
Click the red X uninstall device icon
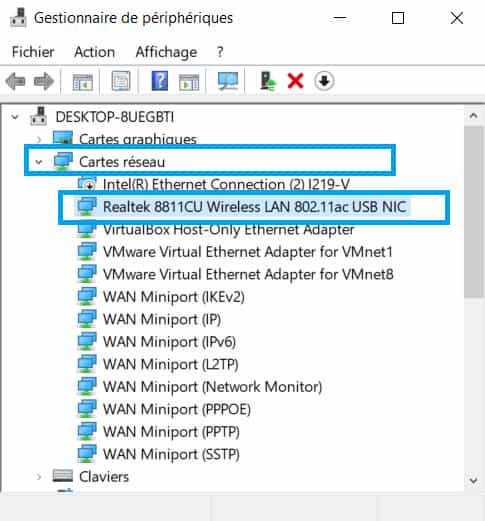[295, 81]
